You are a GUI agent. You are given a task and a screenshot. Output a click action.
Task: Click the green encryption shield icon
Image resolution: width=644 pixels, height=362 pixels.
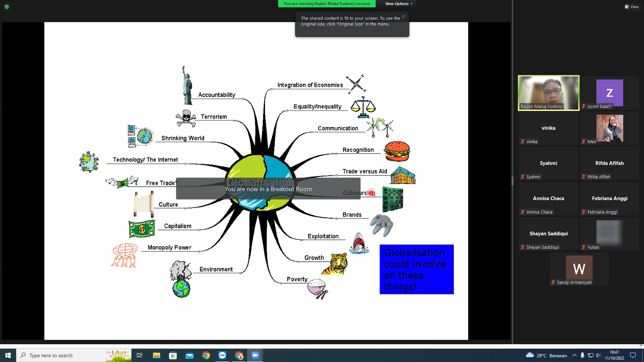coord(7,7)
